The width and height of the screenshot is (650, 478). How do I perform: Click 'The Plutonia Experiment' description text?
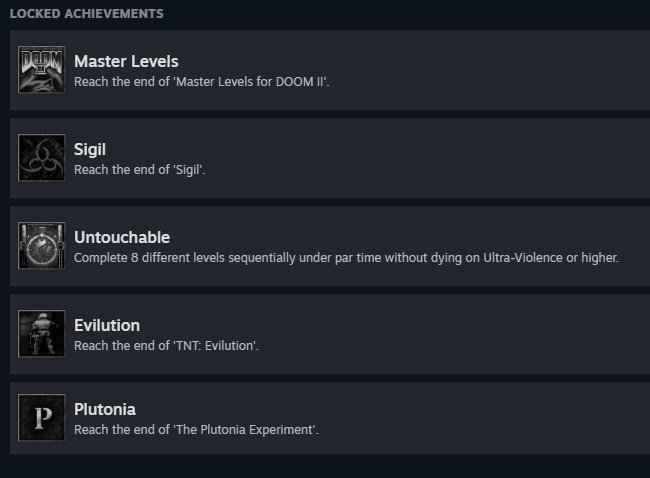pos(196,430)
